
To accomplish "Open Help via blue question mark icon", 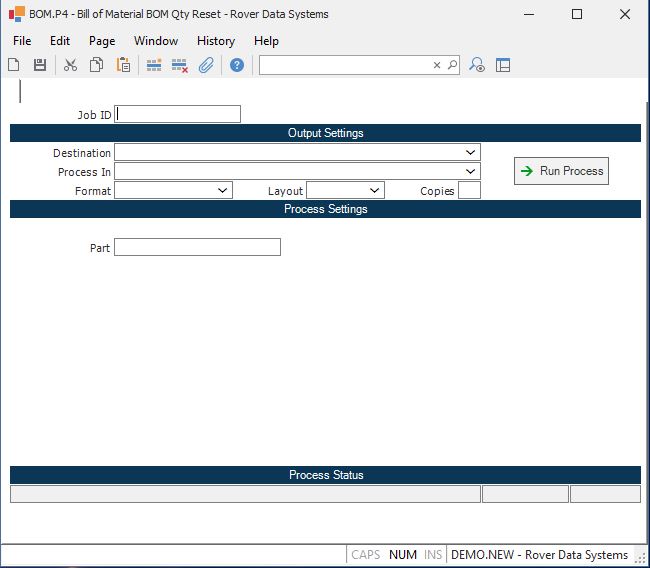I will pyautogui.click(x=237, y=65).
